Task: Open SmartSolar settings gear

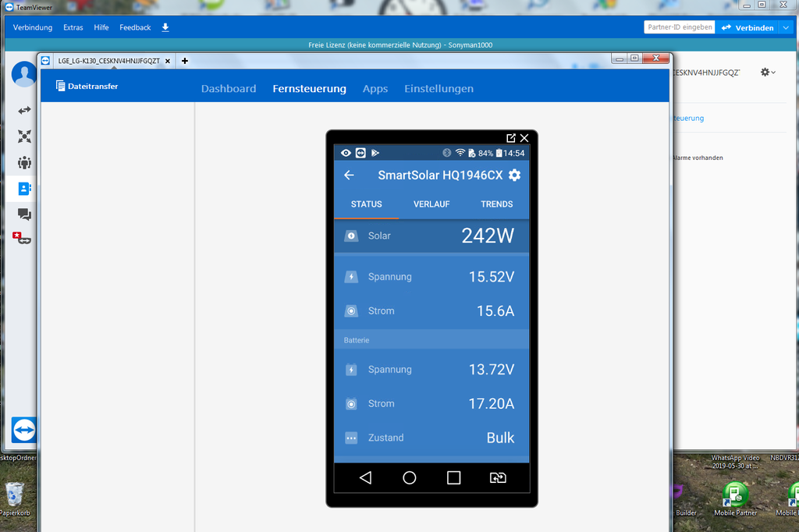Action: pyautogui.click(x=515, y=176)
